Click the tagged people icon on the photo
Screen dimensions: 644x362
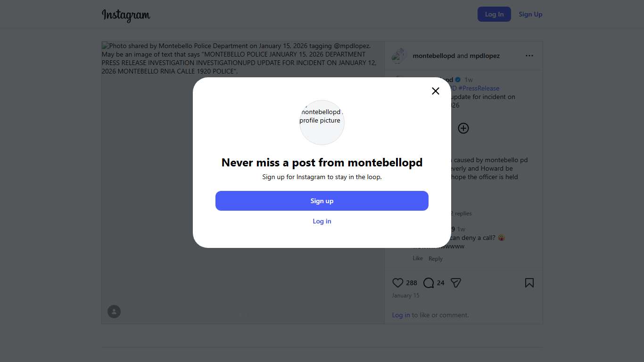point(114,312)
